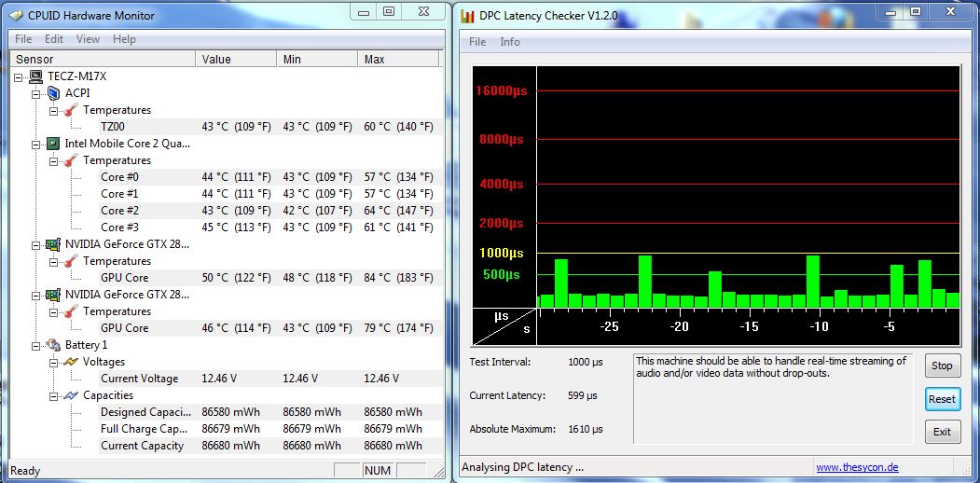Open the Info menu
The image size is (980, 483).
pyautogui.click(x=510, y=42)
